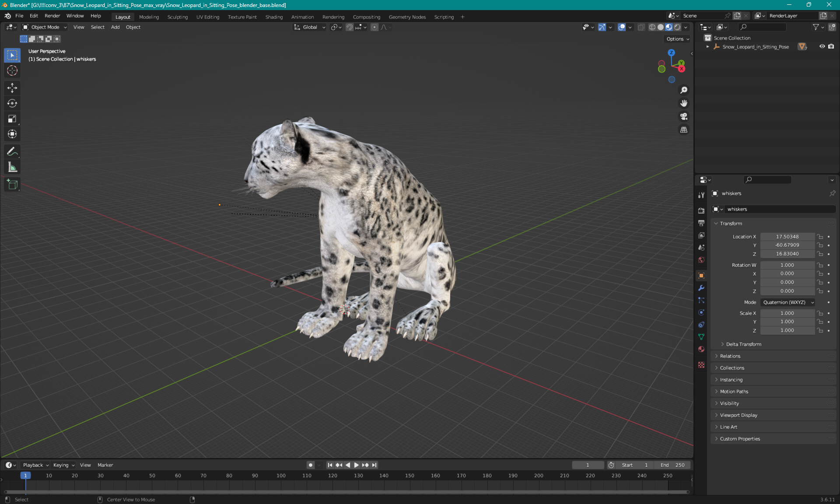Open the Object Constraints tab
The image size is (840, 504).
[701, 325]
